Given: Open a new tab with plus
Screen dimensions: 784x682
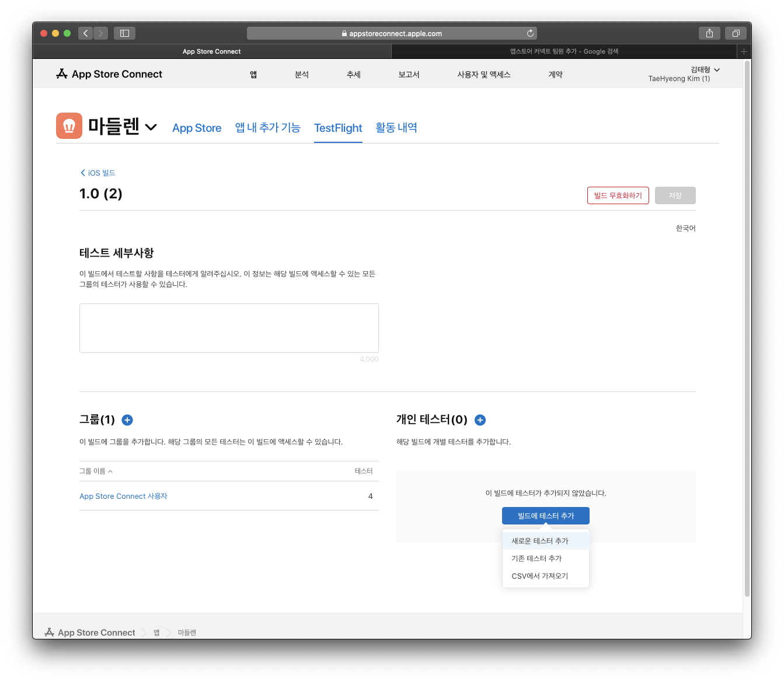Looking at the screenshot, I should (x=744, y=51).
